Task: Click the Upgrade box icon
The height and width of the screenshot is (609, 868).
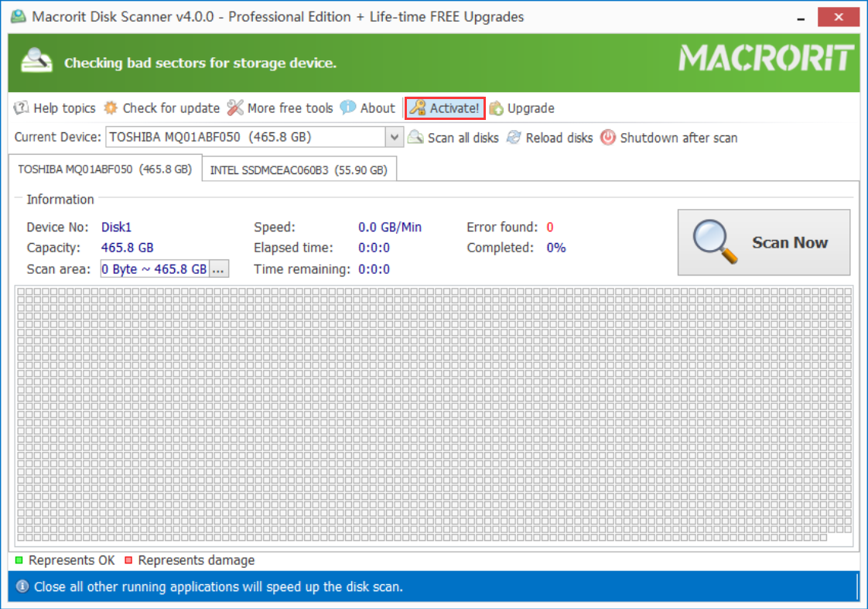Action: click(x=496, y=108)
